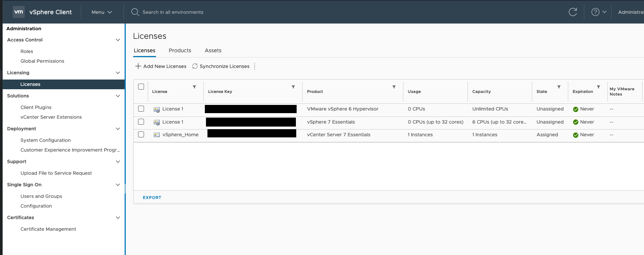
Task: Open the filter icon on the License Key column
Action: [x=293, y=87]
